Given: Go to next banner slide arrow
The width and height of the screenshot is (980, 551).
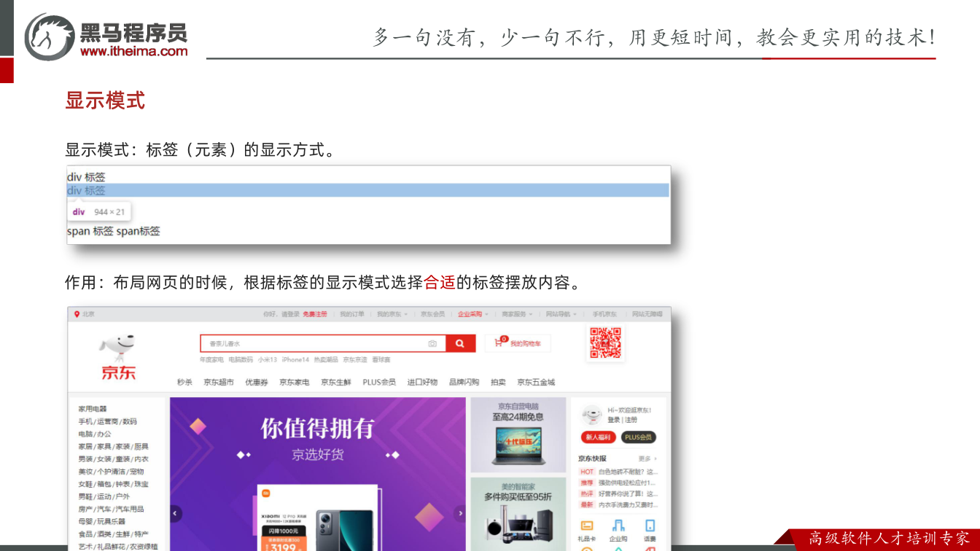Looking at the screenshot, I should pos(459,513).
